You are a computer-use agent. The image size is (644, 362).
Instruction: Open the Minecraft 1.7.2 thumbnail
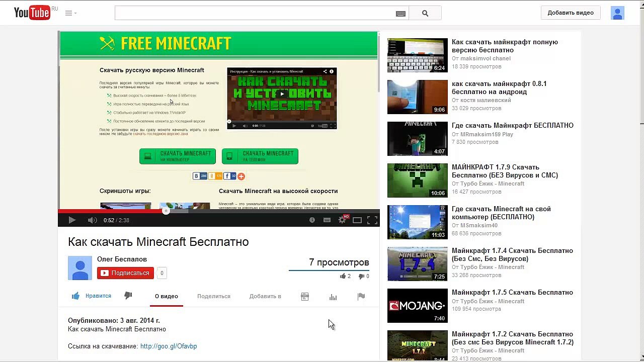417,346
